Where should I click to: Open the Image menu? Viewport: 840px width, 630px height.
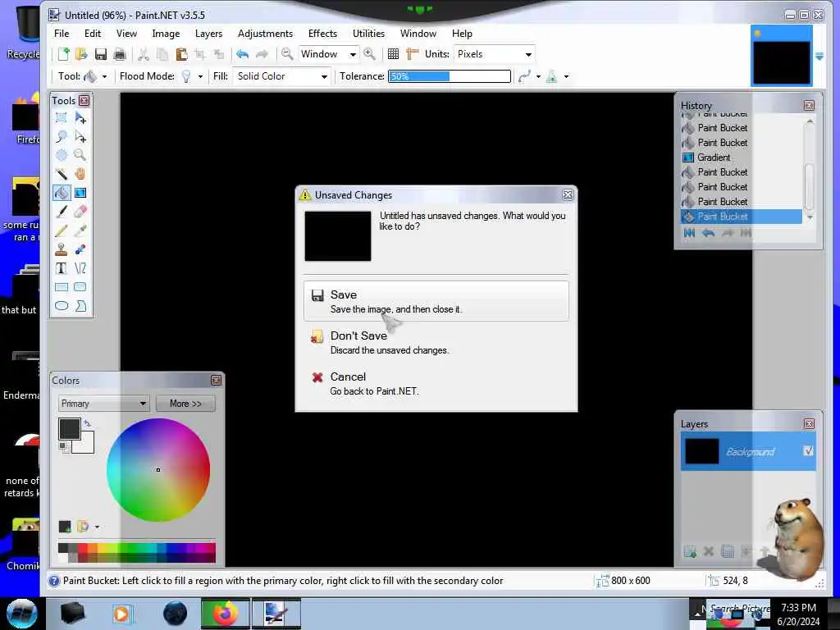pyautogui.click(x=166, y=33)
